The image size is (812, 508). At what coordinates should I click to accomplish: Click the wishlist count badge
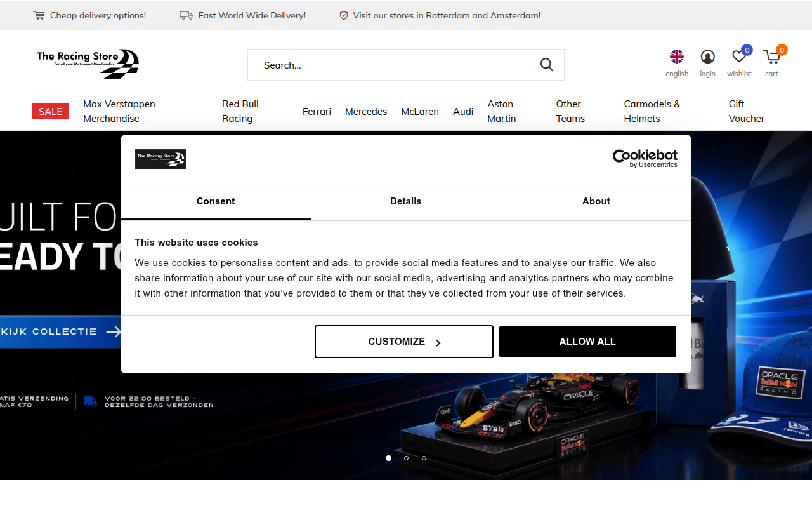click(x=747, y=50)
